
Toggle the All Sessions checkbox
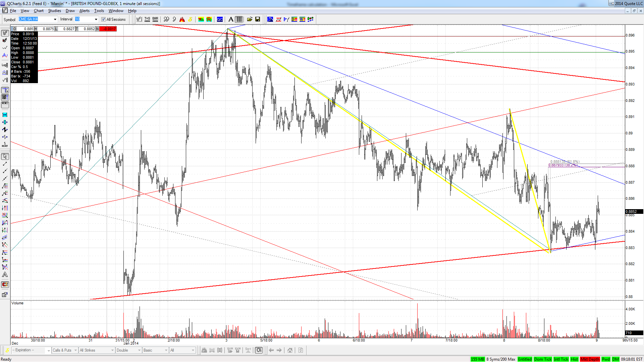tap(104, 19)
